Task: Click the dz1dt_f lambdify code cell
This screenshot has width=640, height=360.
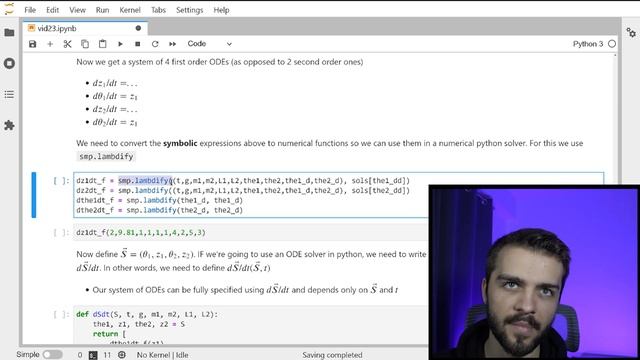Action: (x=338, y=195)
